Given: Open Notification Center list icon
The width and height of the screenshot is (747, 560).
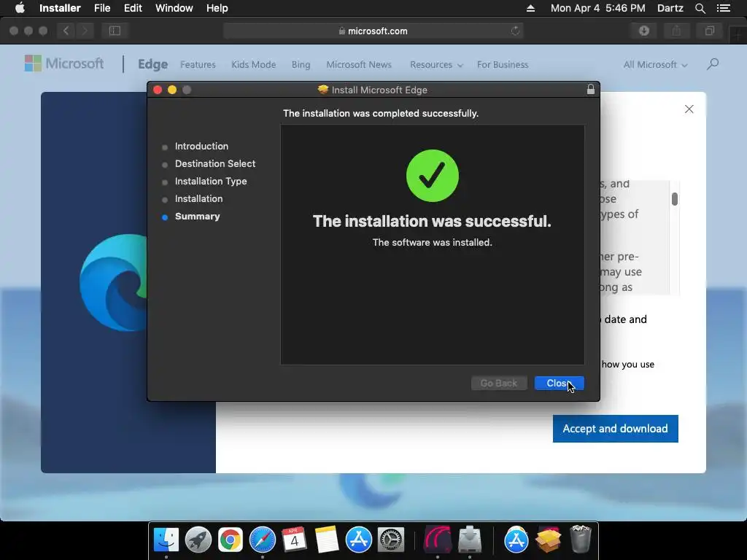Looking at the screenshot, I should (x=724, y=8).
